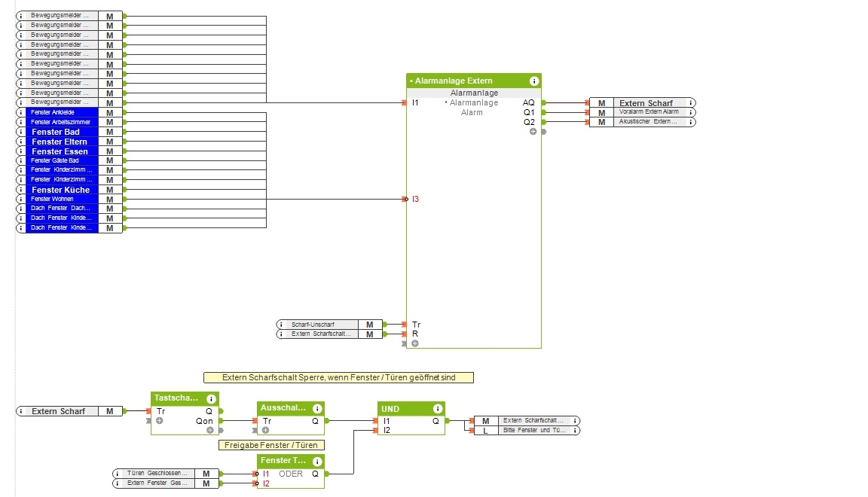The height and width of the screenshot is (497, 868).
Task: Click info icon on Ausschalter block
Action: tap(317, 408)
